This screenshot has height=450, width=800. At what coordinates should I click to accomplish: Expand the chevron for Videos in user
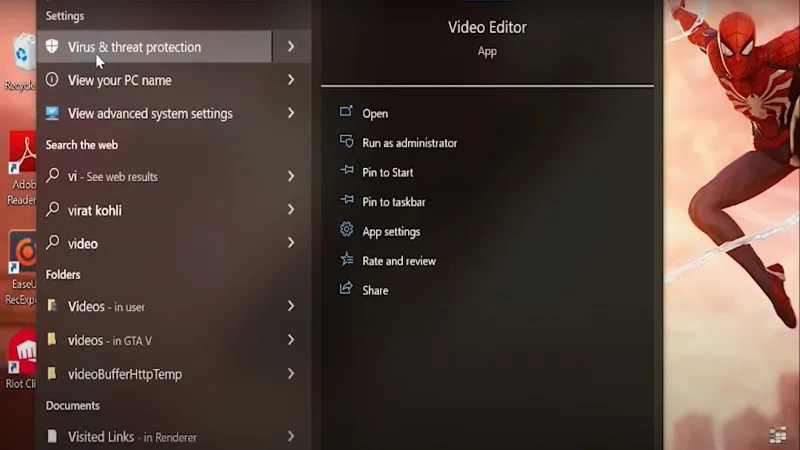click(291, 306)
